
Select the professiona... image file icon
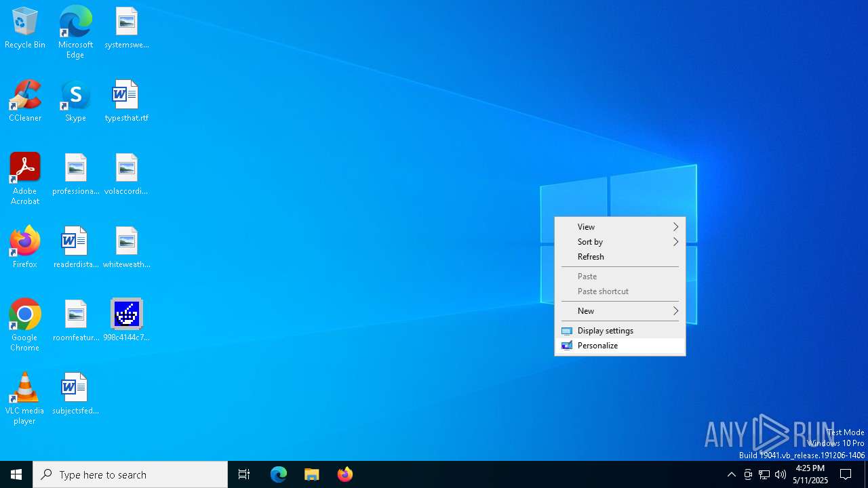coord(76,175)
